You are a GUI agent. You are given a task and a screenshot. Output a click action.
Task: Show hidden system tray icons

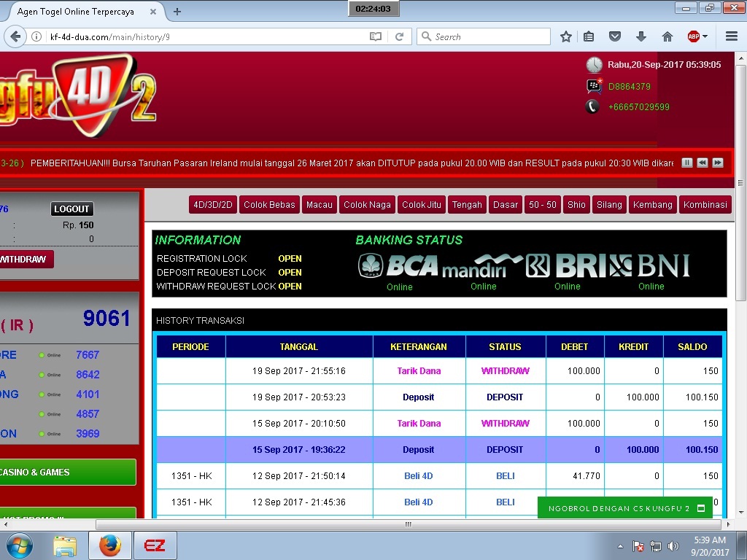[x=620, y=546]
